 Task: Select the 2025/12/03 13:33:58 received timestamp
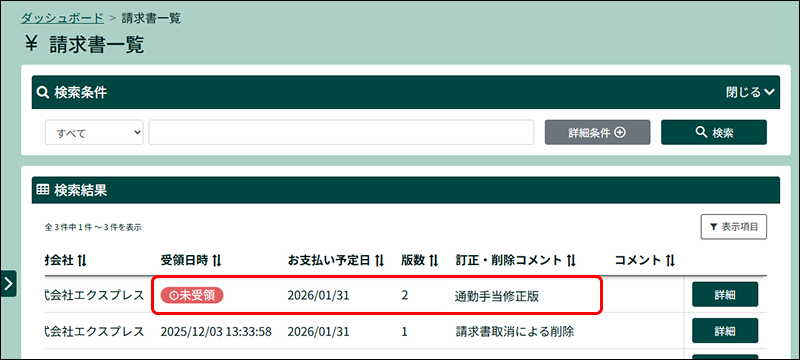(216, 332)
